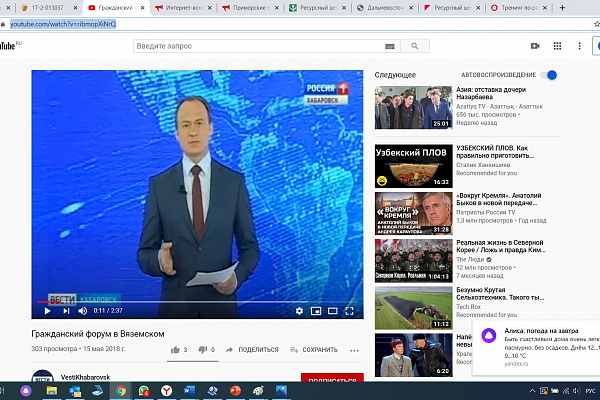Switch to the Интернет-кон tab
The image size is (600, 400).
click(x=184, y=8)
